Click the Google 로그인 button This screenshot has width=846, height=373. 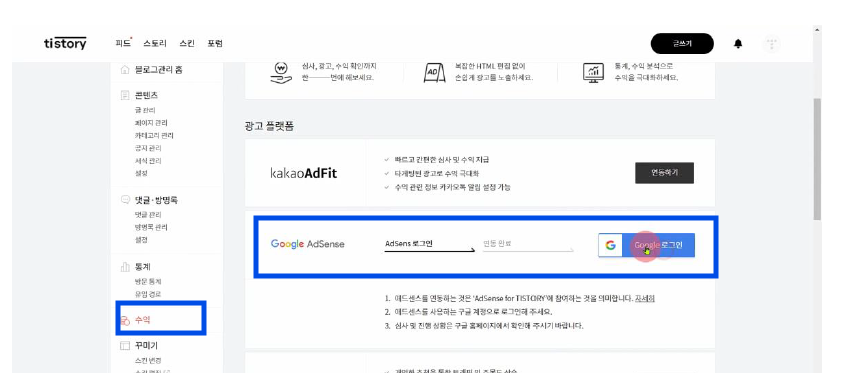(x=646, y=245)
